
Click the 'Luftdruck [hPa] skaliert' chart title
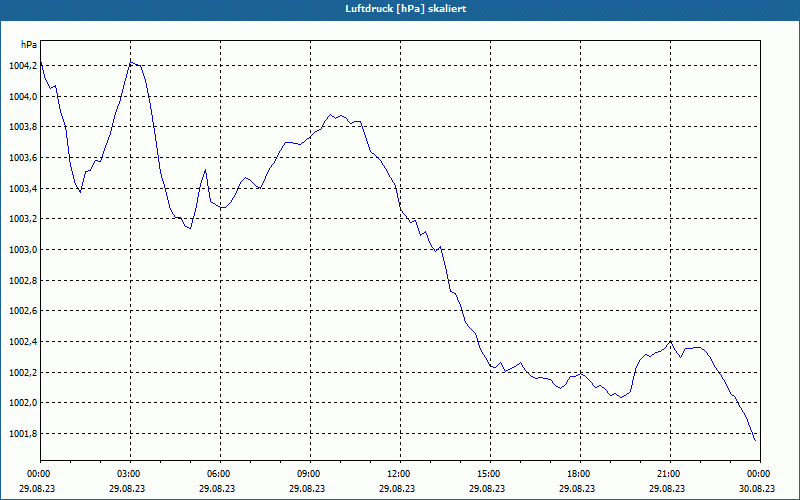405,9
